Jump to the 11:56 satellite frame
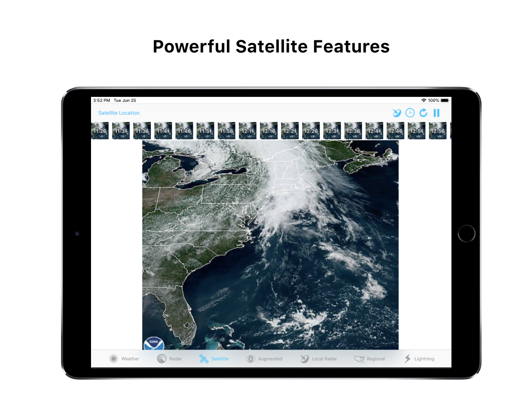 [x=227, y=131]
